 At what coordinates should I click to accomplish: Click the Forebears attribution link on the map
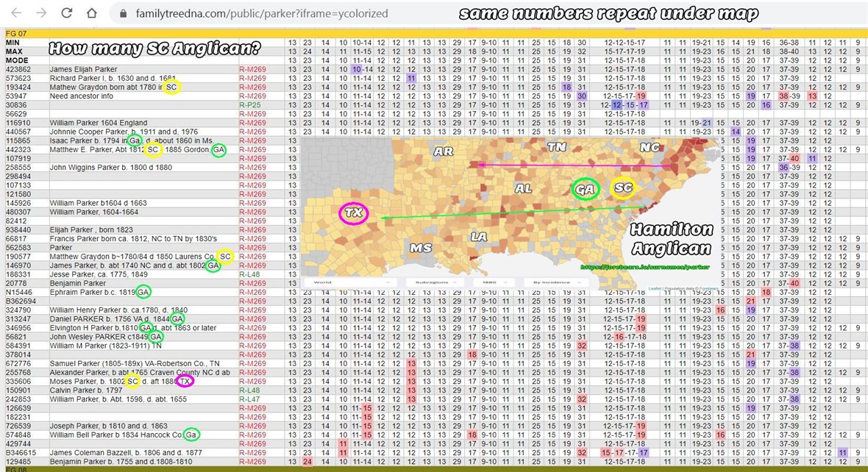[x=708, y=287]
